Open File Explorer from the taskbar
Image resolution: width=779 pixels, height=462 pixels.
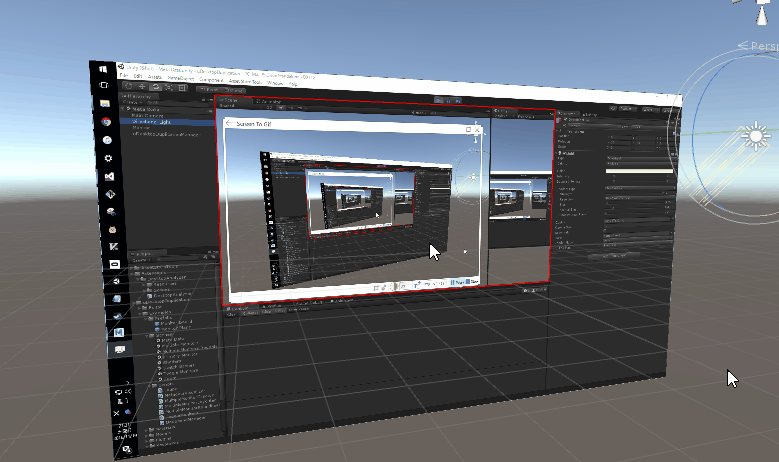[105, 103]
